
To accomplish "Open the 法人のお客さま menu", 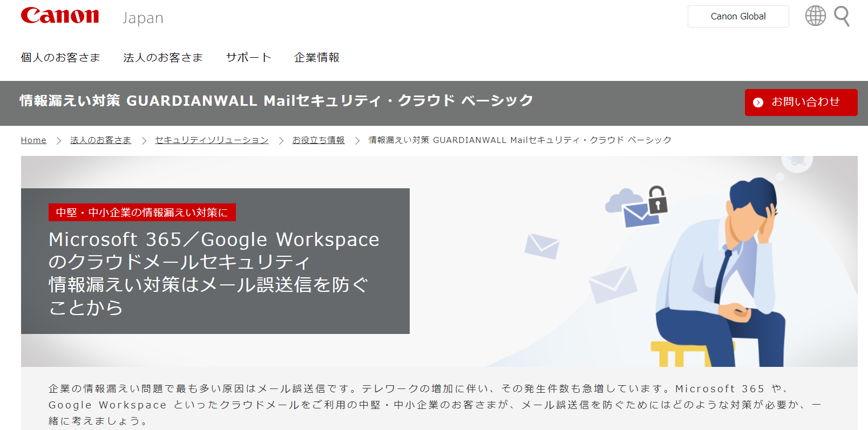I will (163, 57).
